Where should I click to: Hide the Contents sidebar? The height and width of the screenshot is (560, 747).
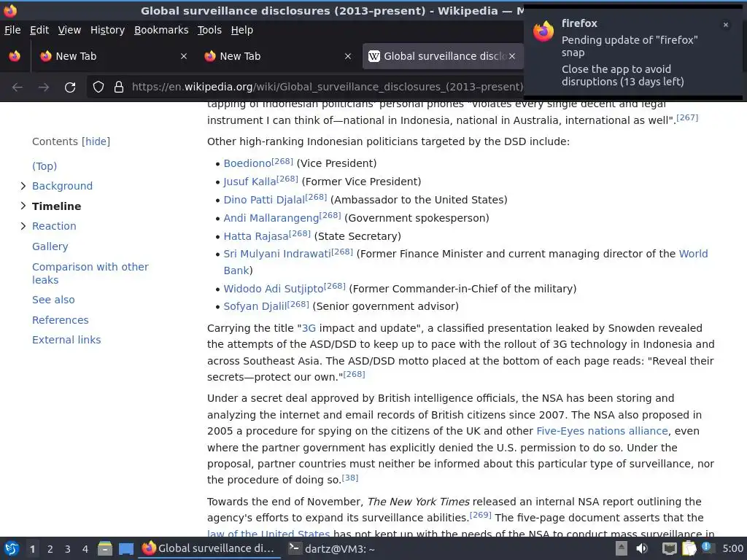click(x=96, y=141)
